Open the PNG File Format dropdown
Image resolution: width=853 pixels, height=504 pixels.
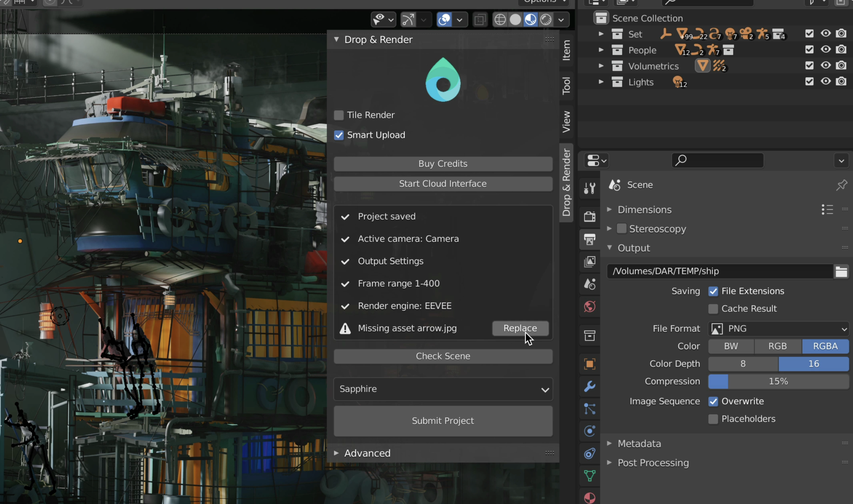[x=779, y=328]
